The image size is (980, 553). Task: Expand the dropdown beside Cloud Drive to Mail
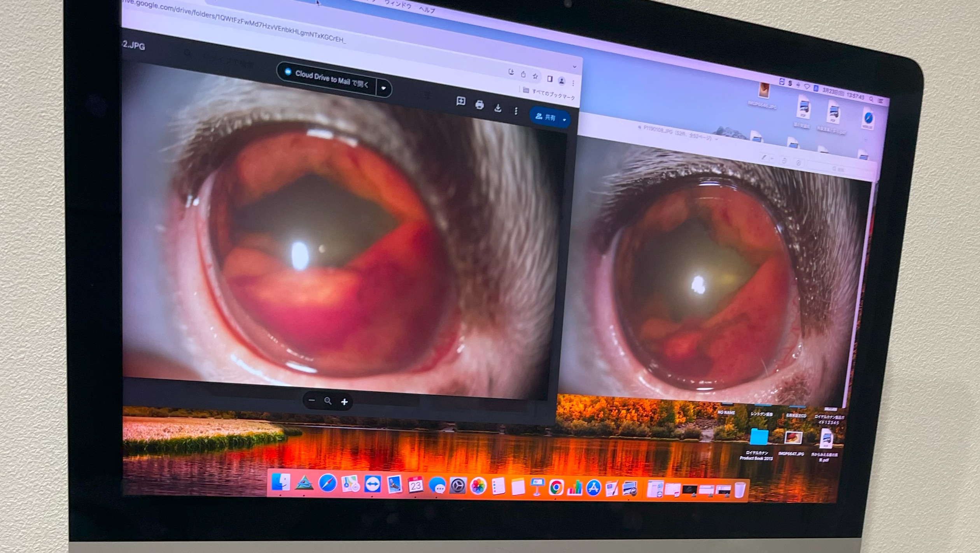(x=384, y=88)
